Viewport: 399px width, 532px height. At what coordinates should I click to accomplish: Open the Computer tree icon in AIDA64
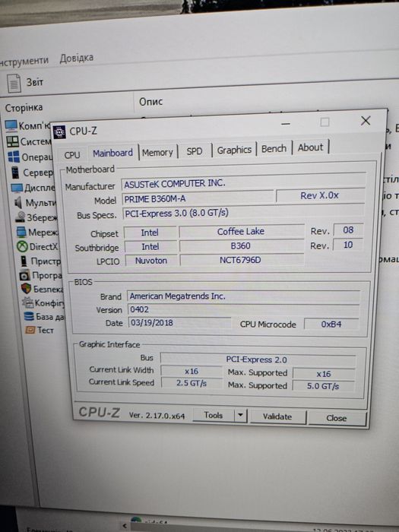tap(11, 125)
